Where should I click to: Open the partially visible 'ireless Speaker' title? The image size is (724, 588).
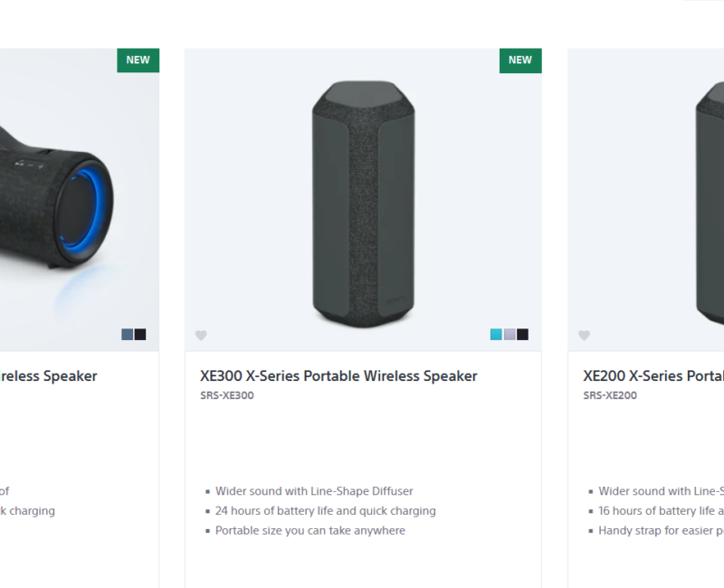coord(49,375)
